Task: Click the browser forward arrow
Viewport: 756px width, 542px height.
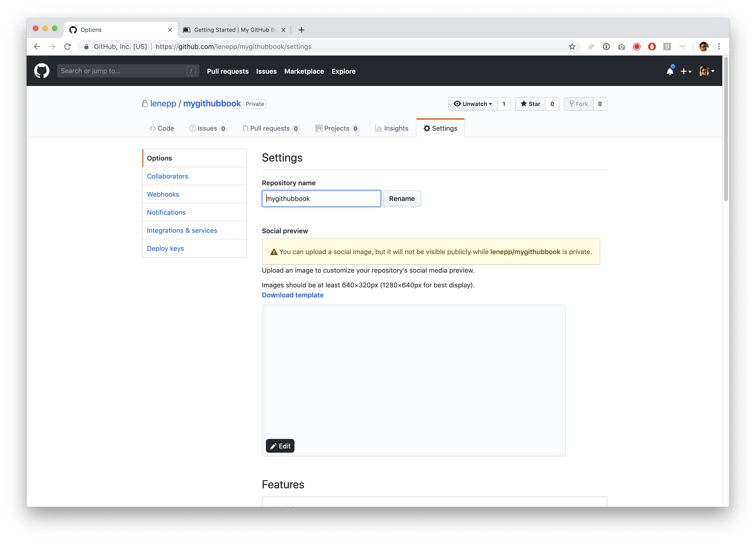Action: [52, 47]
